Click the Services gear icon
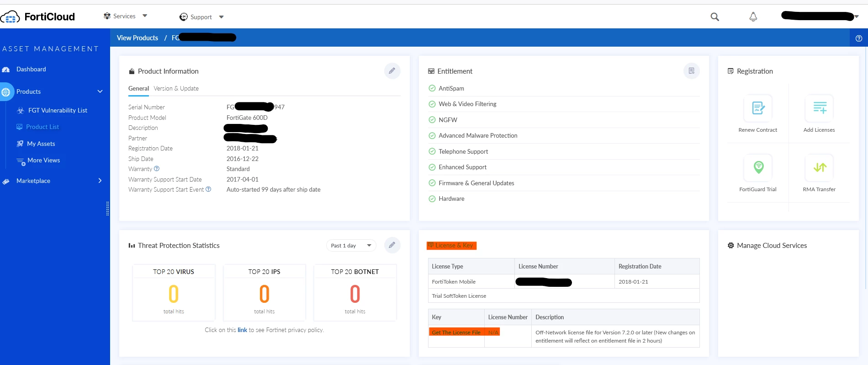This screenshot has width=868, height=365. tap(107, 16)
